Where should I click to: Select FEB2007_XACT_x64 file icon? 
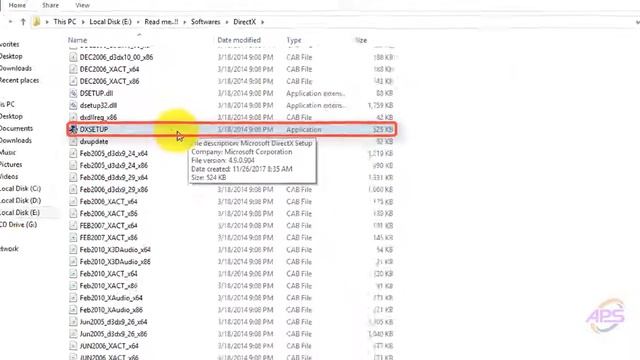pyautogui.click(x=73, y=226)
